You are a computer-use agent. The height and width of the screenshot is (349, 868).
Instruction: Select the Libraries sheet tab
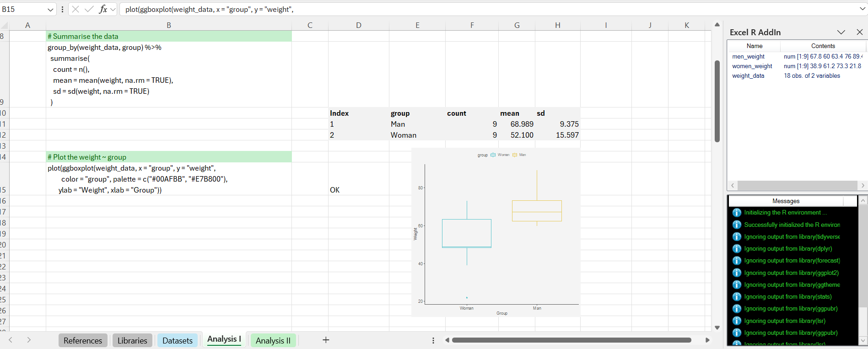(132, 340)
